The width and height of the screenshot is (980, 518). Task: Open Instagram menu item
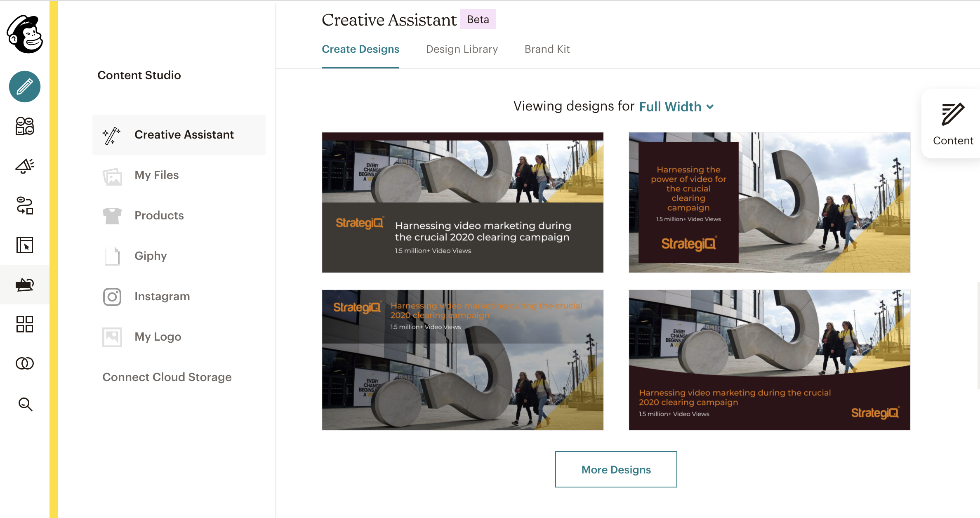[179, 297]
